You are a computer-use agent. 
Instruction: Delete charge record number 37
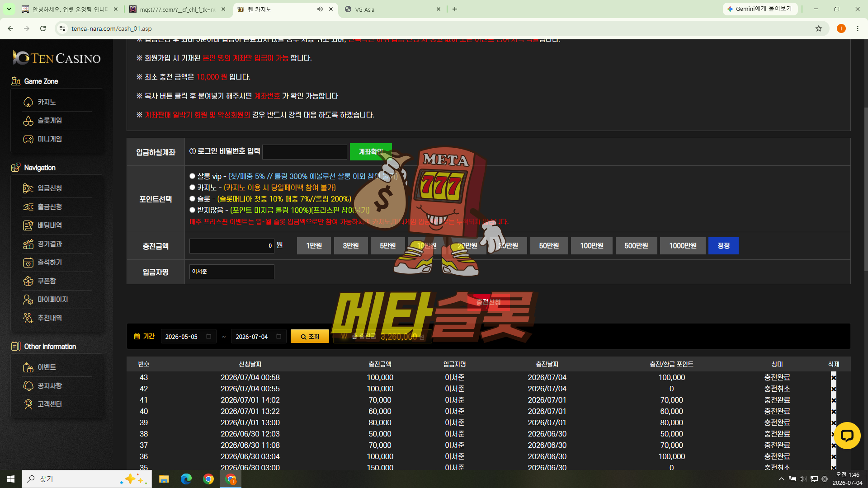point(834,446)
